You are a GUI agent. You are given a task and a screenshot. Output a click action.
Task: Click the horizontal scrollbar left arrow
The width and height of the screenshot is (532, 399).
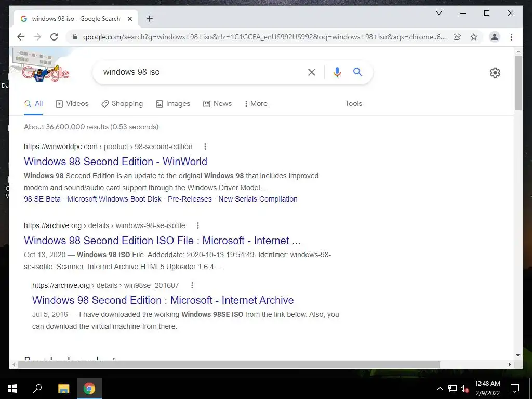(14, 364)
